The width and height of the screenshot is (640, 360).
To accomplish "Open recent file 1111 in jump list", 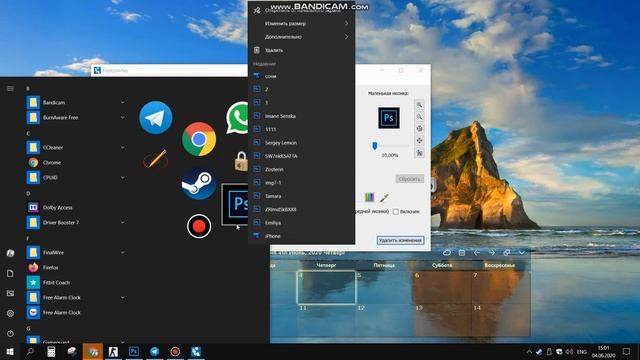I will (301, 129).
